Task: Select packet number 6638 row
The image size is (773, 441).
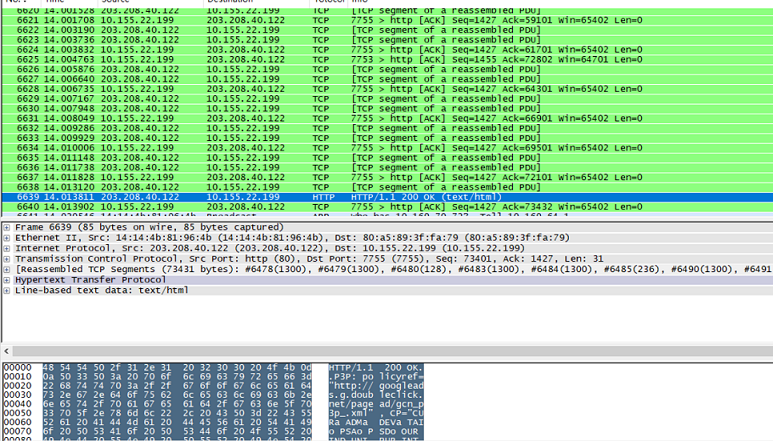Action: click(x=387, y=187)
